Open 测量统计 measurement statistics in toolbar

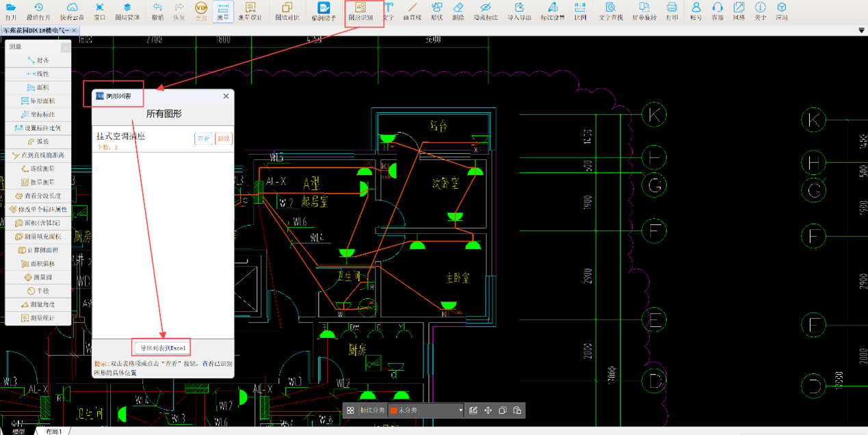pos(250,11)
